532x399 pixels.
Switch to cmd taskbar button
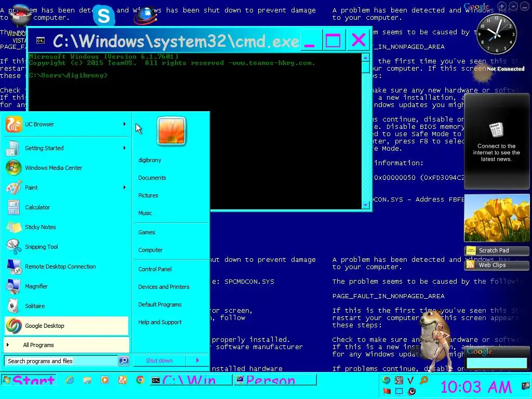[x=191, y=380]
